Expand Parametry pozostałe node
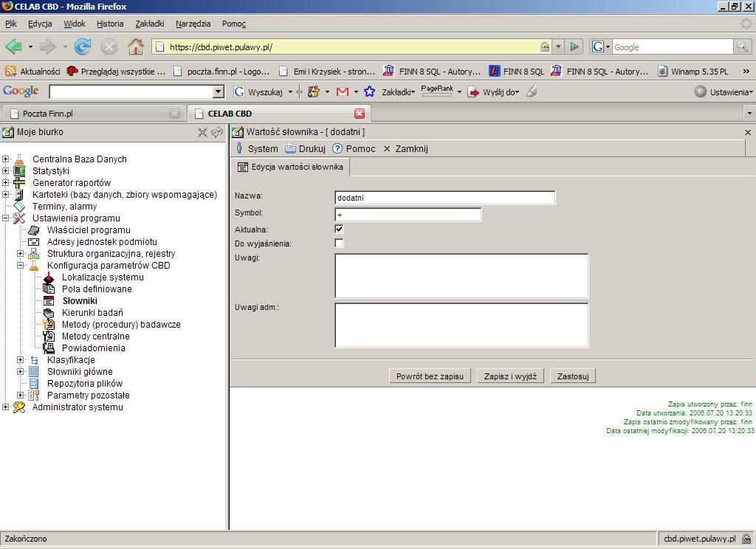Screen dimensions: 756x549 pos(20,395)
